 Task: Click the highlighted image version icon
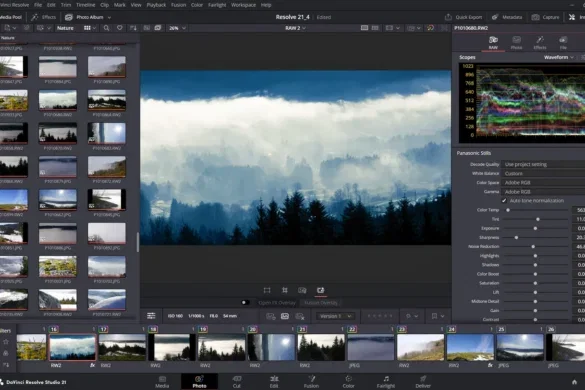tap(285, 316)
